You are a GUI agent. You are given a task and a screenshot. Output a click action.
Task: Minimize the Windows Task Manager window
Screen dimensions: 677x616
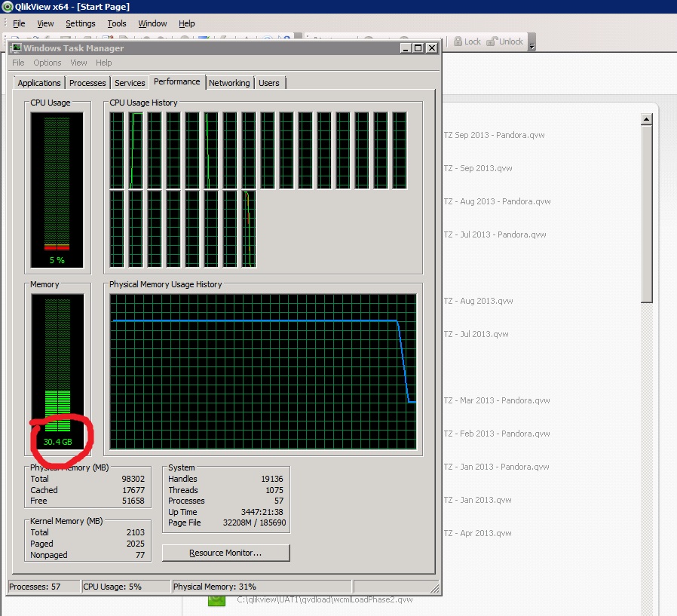point(406,48)
